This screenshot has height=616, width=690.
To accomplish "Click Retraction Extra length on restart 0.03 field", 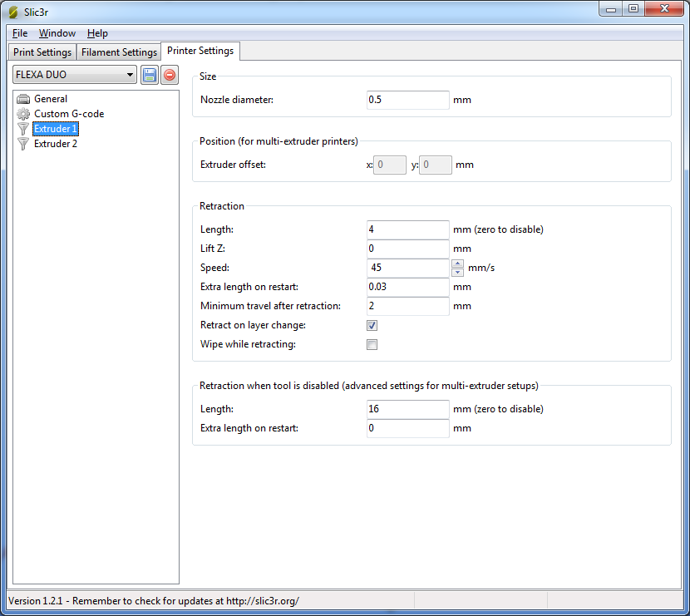I will (408, 287).
